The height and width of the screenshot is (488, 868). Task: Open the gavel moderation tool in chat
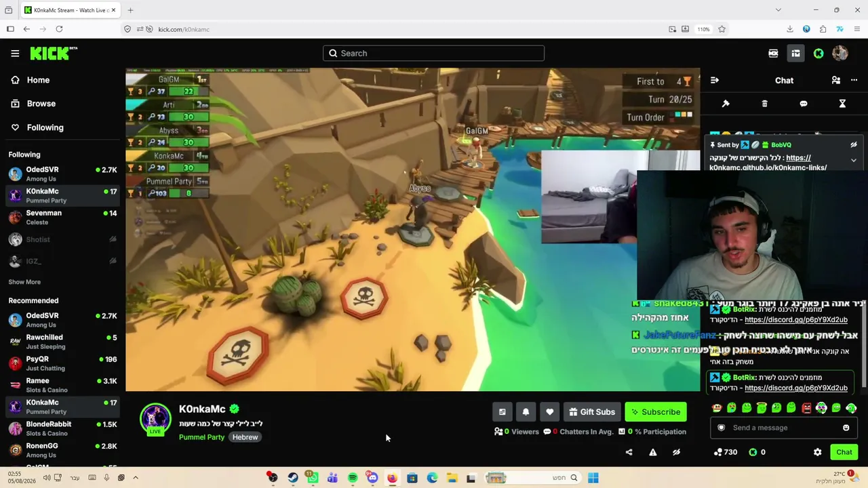click(x=726, y=104)
